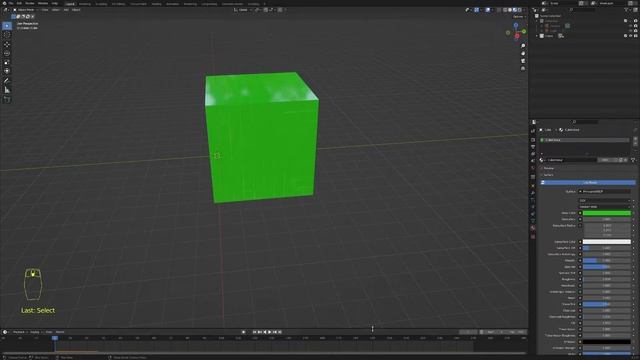Click the green Y axis gizmo ball
This screenshot has width=640, height=360.
tap(524, 31)
